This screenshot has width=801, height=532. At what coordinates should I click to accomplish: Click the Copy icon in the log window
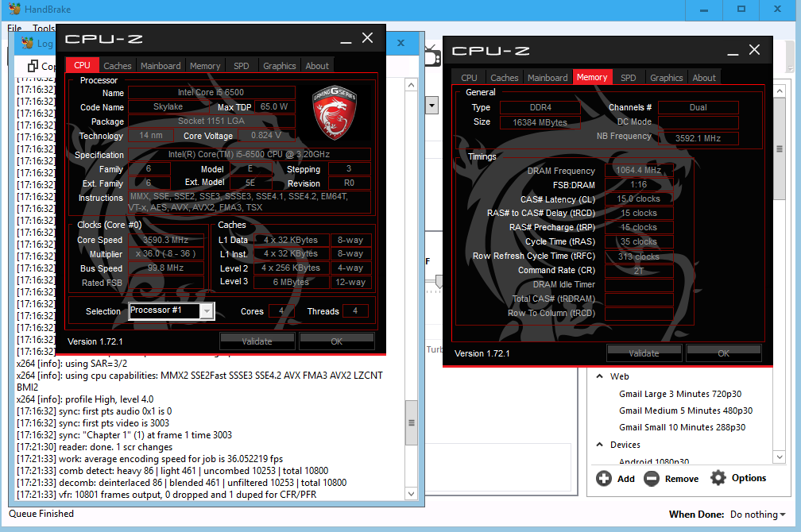pyautogui.click(x=33, y=66)
